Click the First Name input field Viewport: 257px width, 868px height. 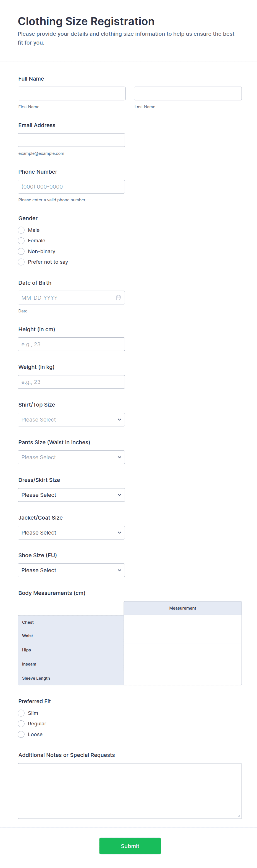pos(72,93)
